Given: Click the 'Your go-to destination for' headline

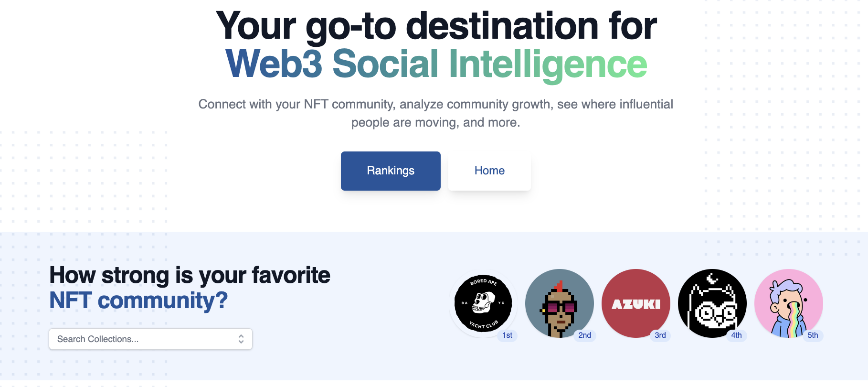Looking at the screenshot, I should (436, 26).
